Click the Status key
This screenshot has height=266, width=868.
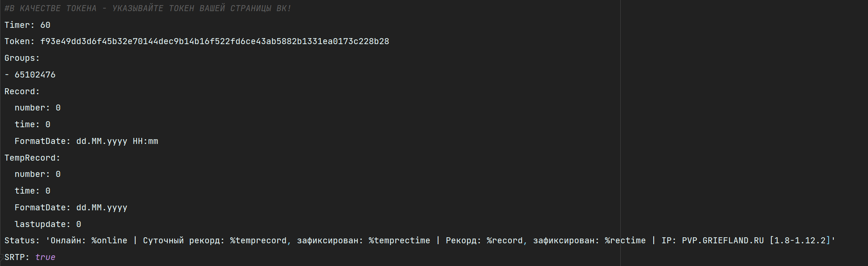(x=21, y=241)
